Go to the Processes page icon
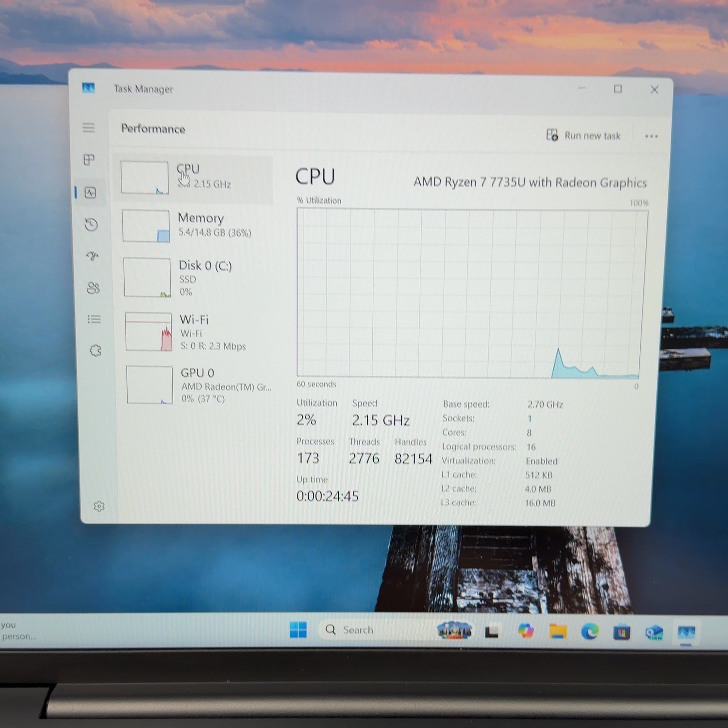 point(89,160)
